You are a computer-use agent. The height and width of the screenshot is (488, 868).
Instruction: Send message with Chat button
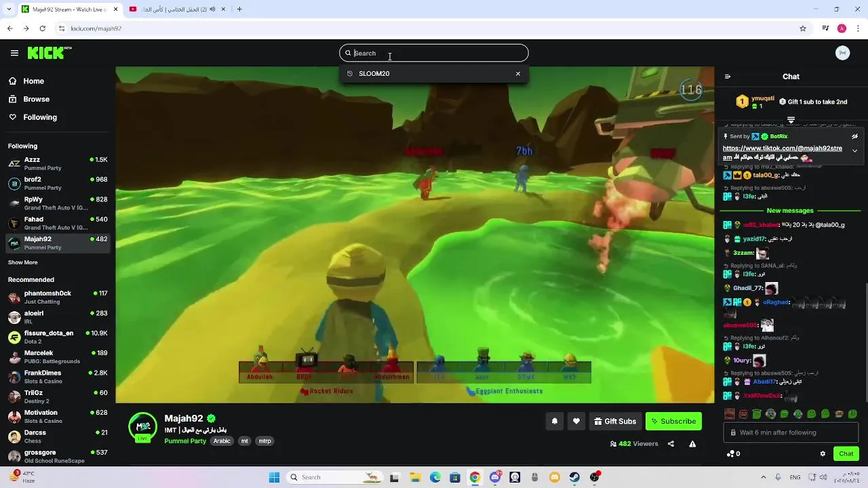(x=846, y=453)
